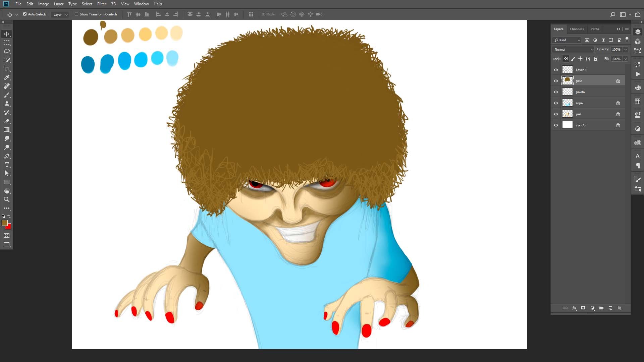
Task: Click the swap foreground background colors icon
Action: click(x=9, y=216)
